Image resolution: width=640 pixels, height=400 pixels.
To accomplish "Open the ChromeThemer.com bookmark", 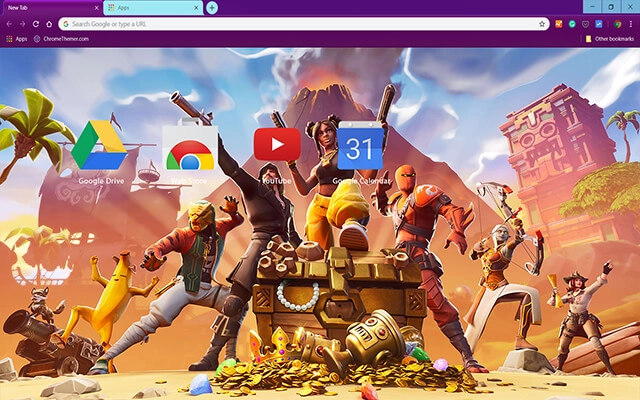I will (61, 39).
